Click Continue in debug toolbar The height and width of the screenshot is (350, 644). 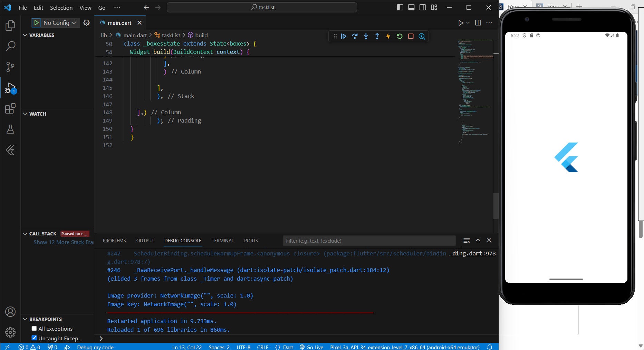click(344, 36)
